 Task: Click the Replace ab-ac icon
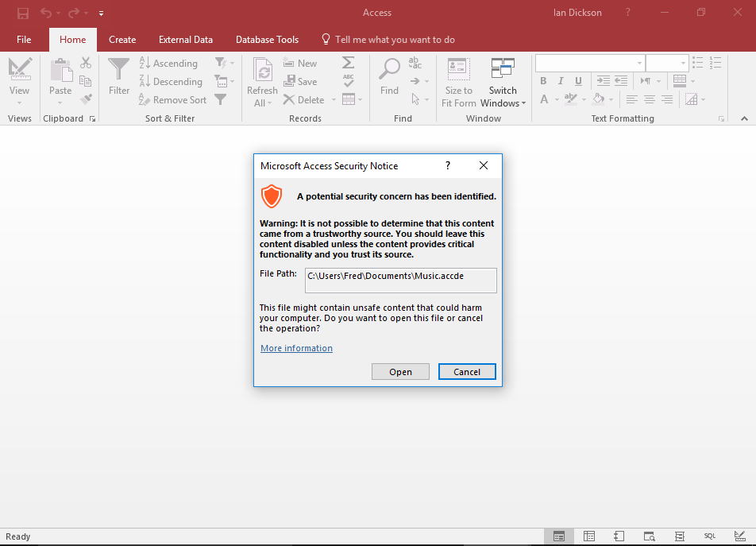415,63
